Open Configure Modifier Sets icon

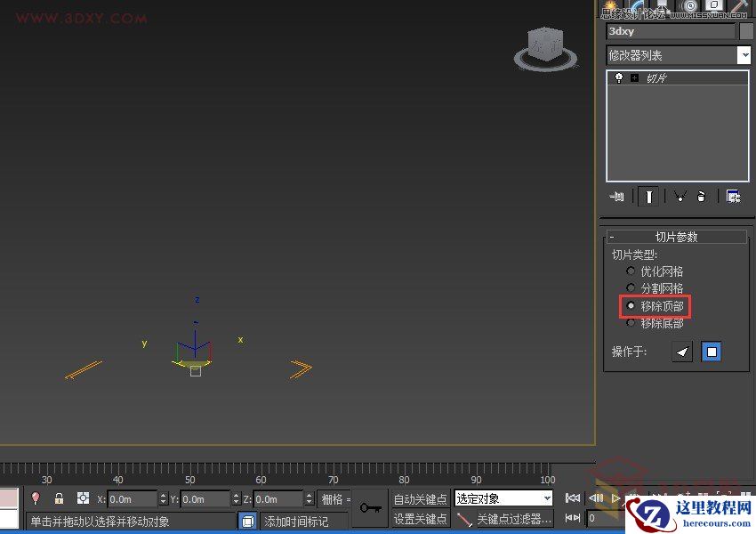coord(733,196)
